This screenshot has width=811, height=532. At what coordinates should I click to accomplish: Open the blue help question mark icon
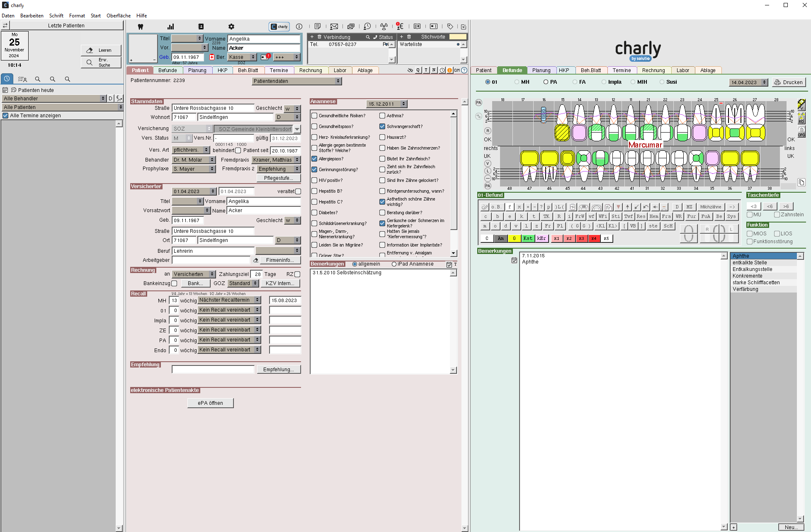(x=464, y=70)
